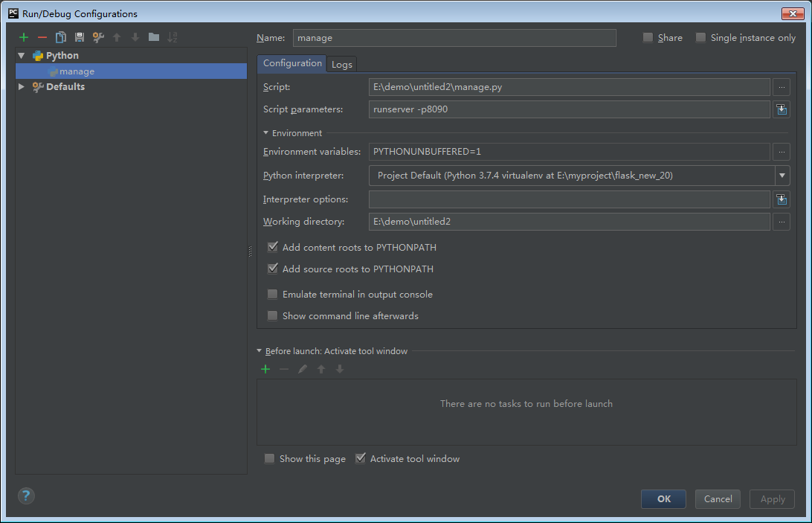Click the red Remove Configuration minus icon
The height and width of the screenshot is (523, 812).
coord(42,37)
